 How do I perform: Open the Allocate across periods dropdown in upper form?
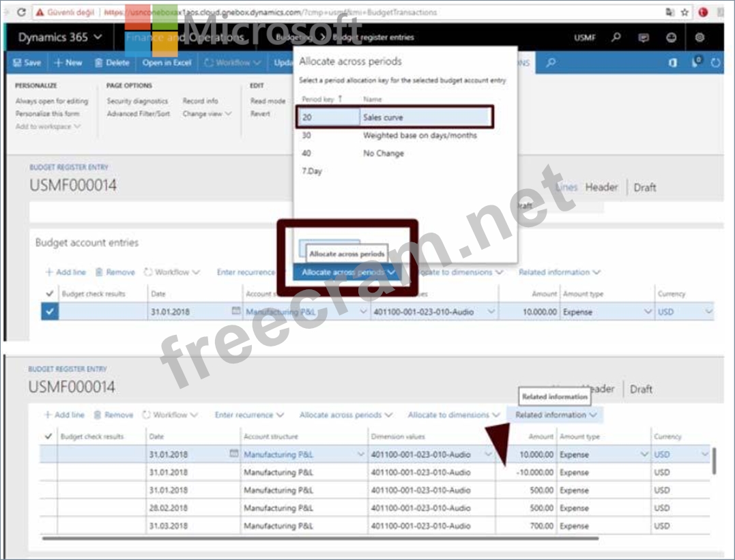pos(348,272)
